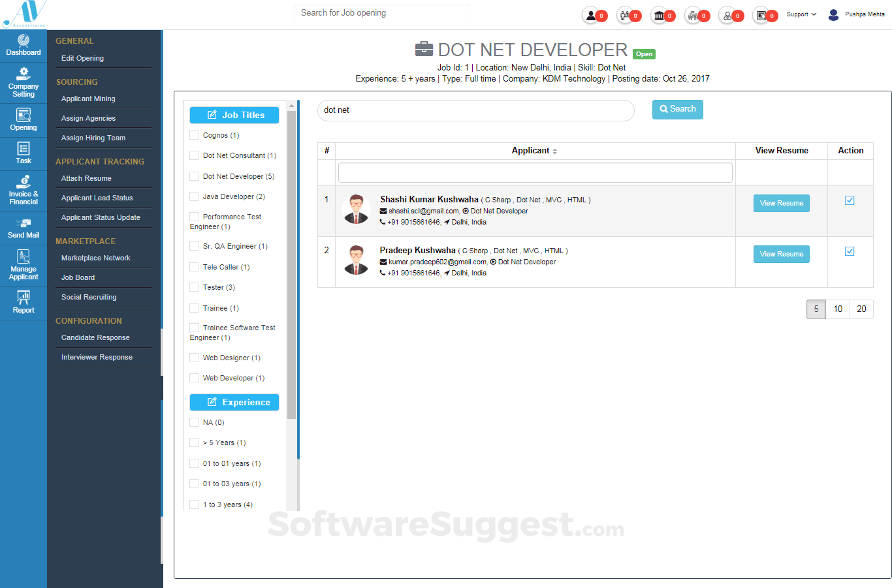Click the filter panel scroll-up arrow

pos(291,106)
